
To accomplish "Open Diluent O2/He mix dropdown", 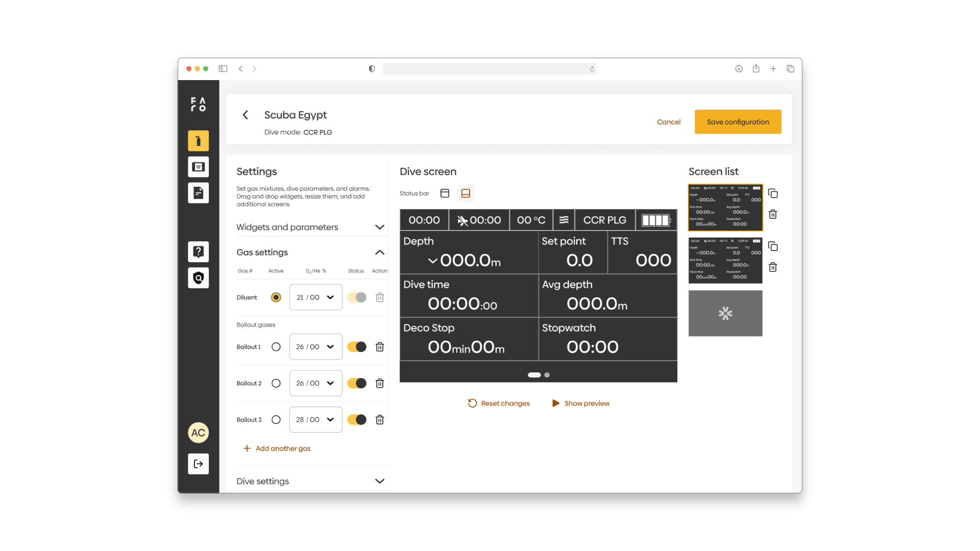I will [315, 297].
